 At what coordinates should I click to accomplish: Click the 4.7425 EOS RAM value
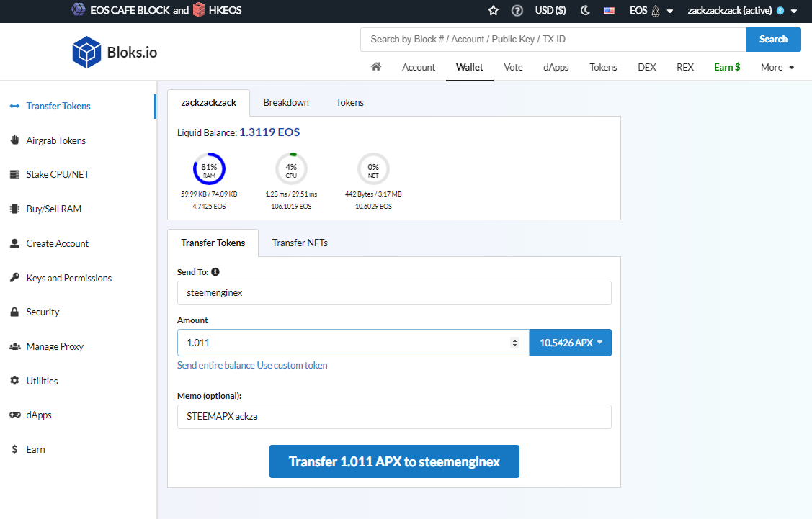[x=209, y=207]
